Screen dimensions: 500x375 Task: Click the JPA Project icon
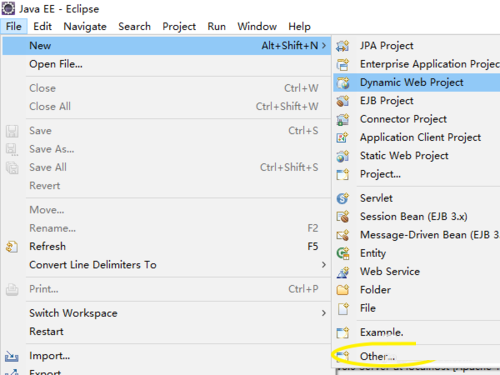coord(343,46)
